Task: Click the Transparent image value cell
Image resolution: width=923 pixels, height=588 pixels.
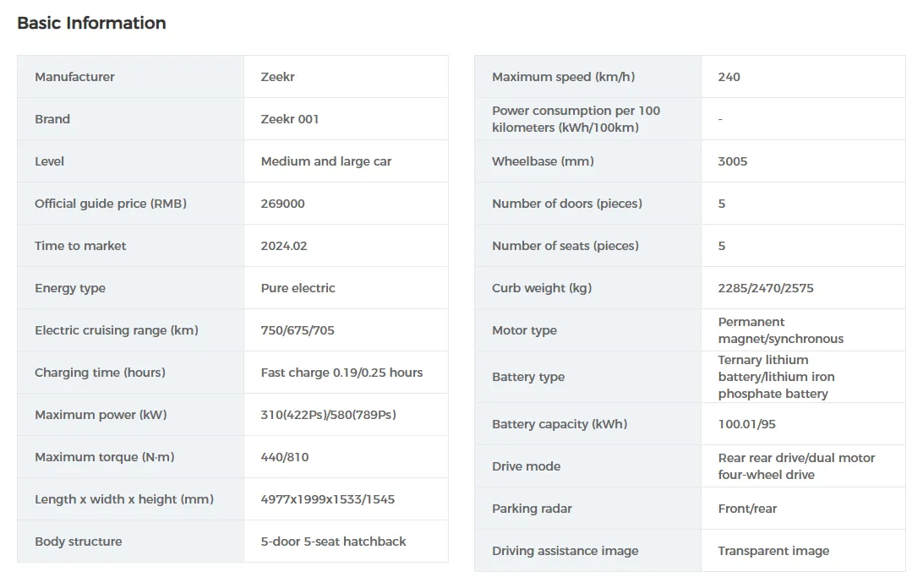Action: click(773, 551)
